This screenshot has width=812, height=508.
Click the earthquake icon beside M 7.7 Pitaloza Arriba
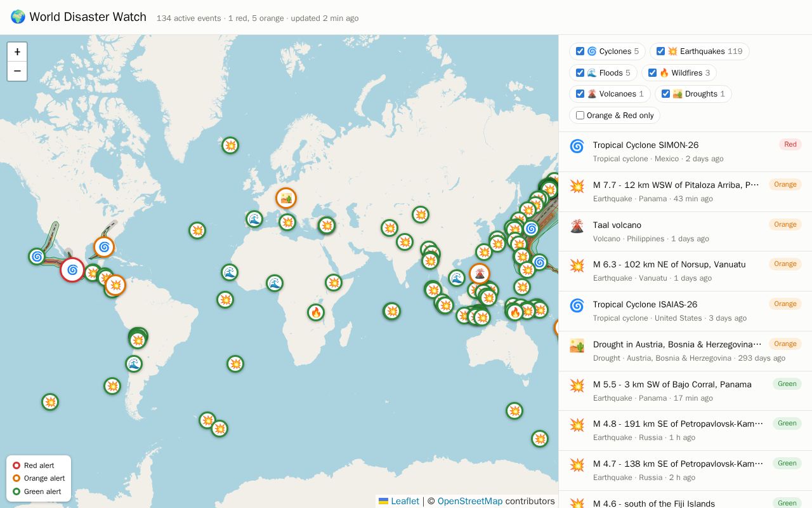(577, 186)
